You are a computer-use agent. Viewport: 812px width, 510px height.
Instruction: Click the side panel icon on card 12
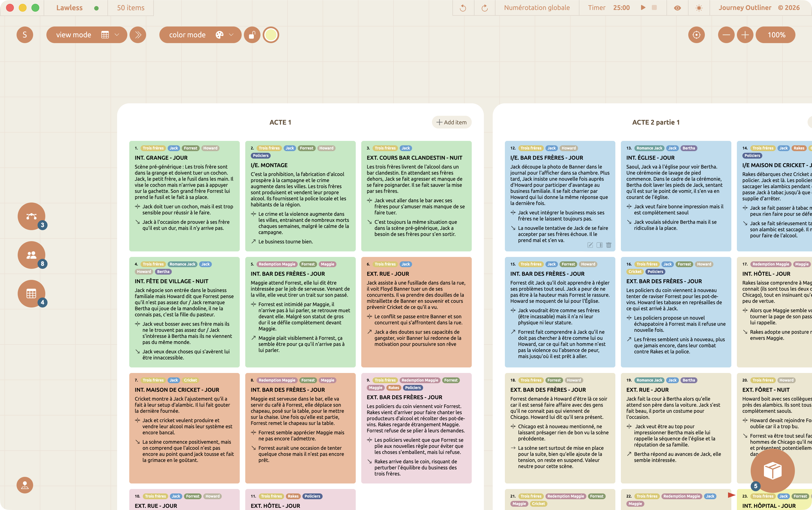(x=599, y=245)
